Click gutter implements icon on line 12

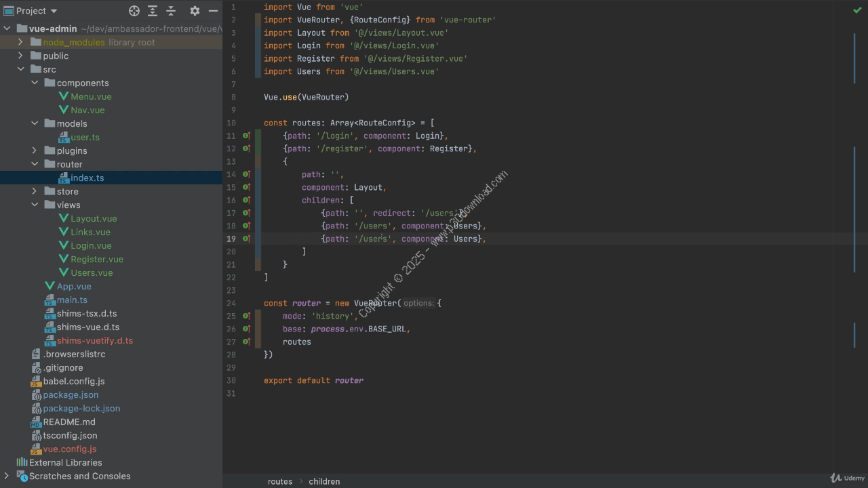[x=247, y=148]
